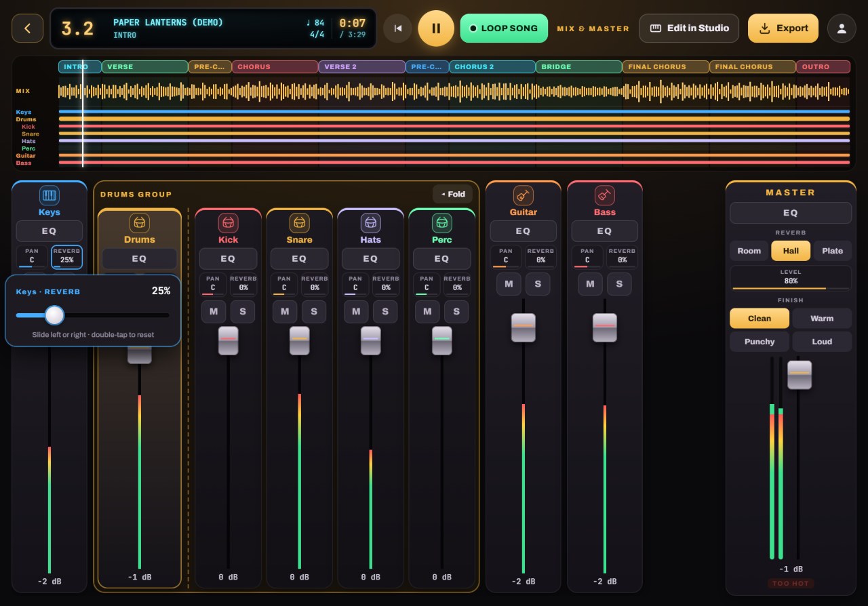The width and height of the screenshot is (868, 606).
Task: Click the Guitar instrument icon
Action: point(524,196)
